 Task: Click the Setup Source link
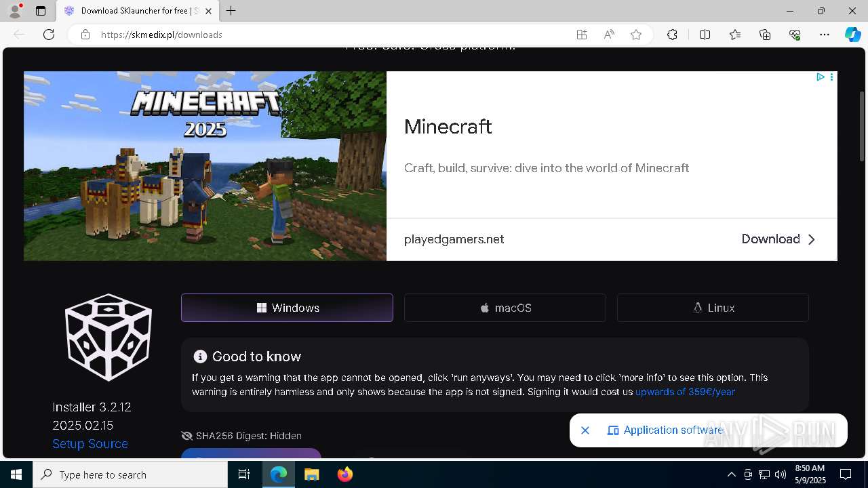(x=90, y=444)
